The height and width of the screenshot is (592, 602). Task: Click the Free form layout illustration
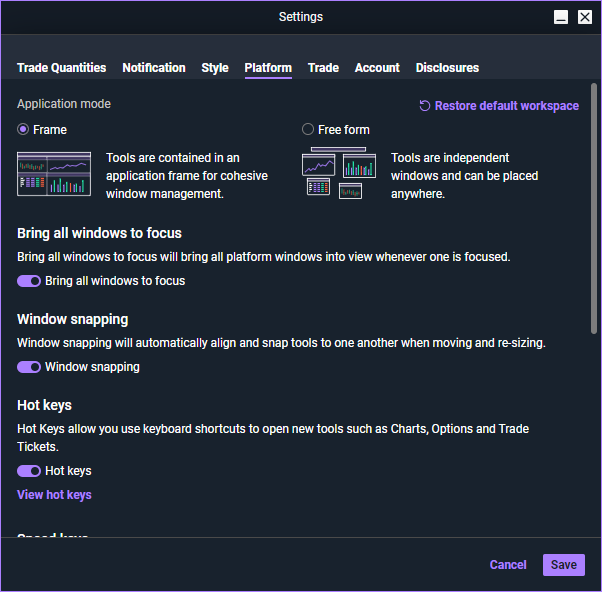click(339, 173)
